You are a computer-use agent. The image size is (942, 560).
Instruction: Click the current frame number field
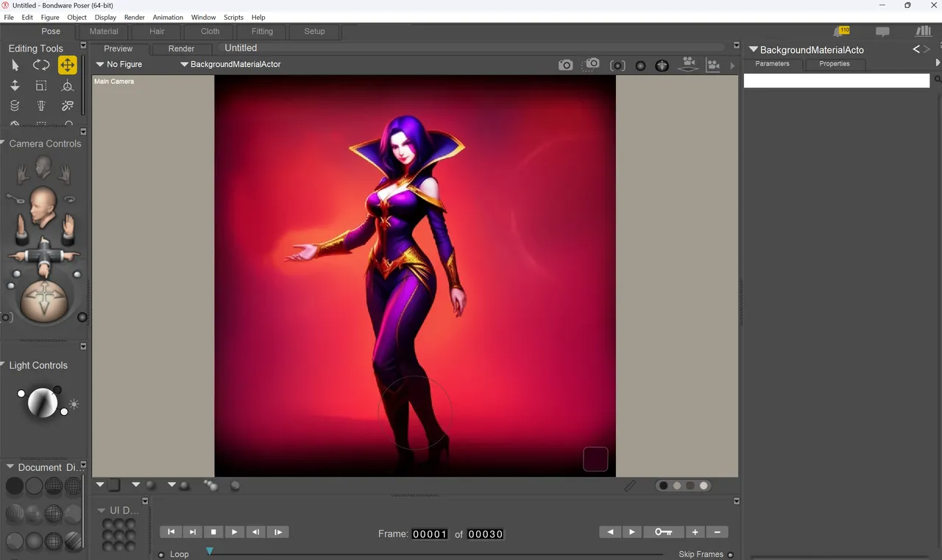coord(430,534)
